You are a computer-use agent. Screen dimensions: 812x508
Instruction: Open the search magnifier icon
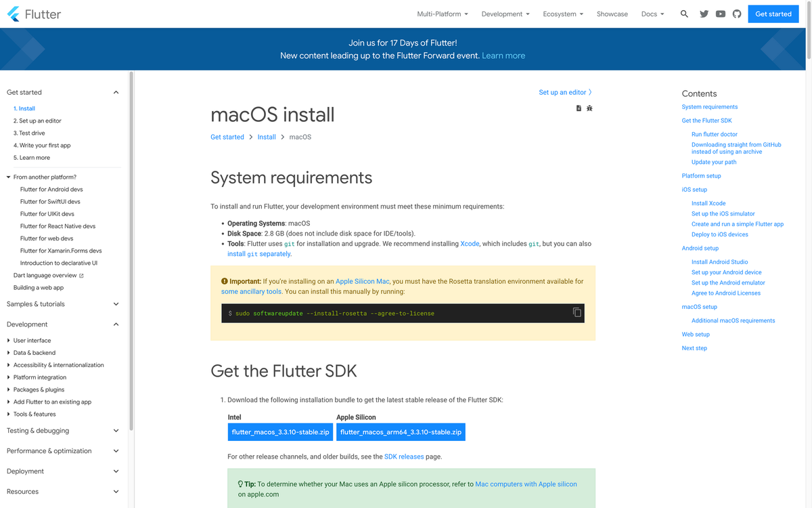point(684,14)
